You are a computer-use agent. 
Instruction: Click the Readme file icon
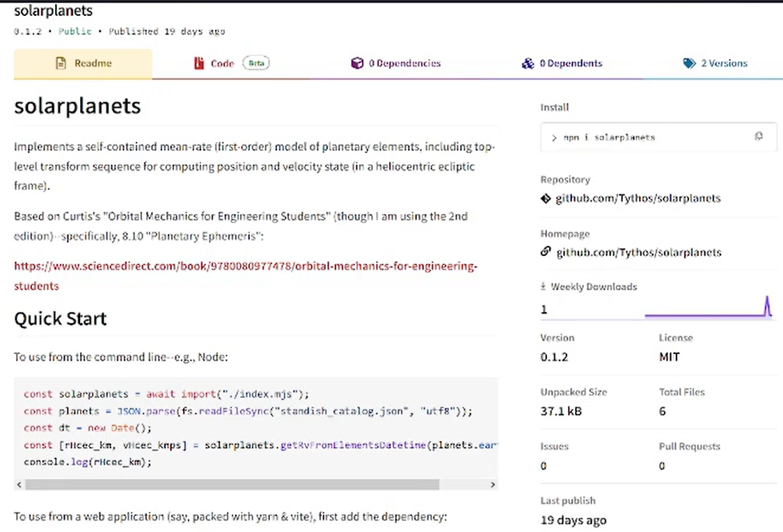pos(61,63)
